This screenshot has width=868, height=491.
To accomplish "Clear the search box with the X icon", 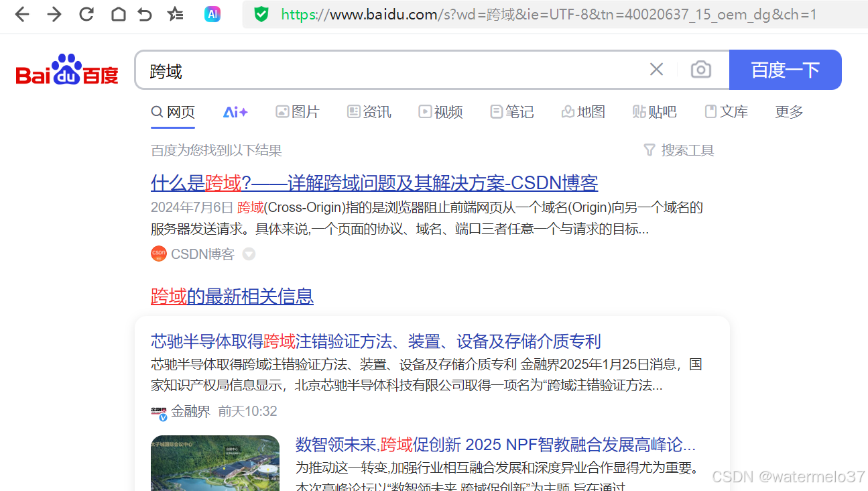I will click(656, 69).
